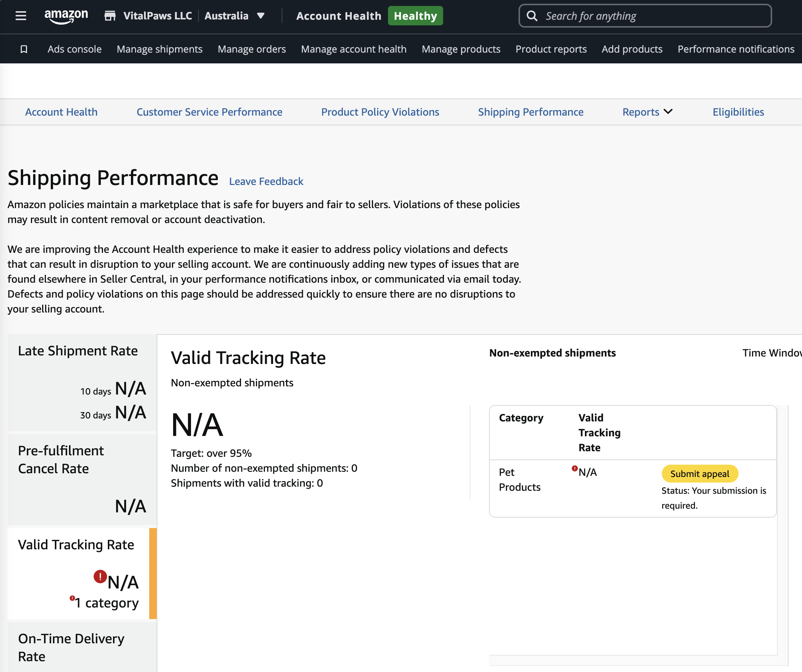Select the Valid Tracking Rate side card

click(82, 574)
